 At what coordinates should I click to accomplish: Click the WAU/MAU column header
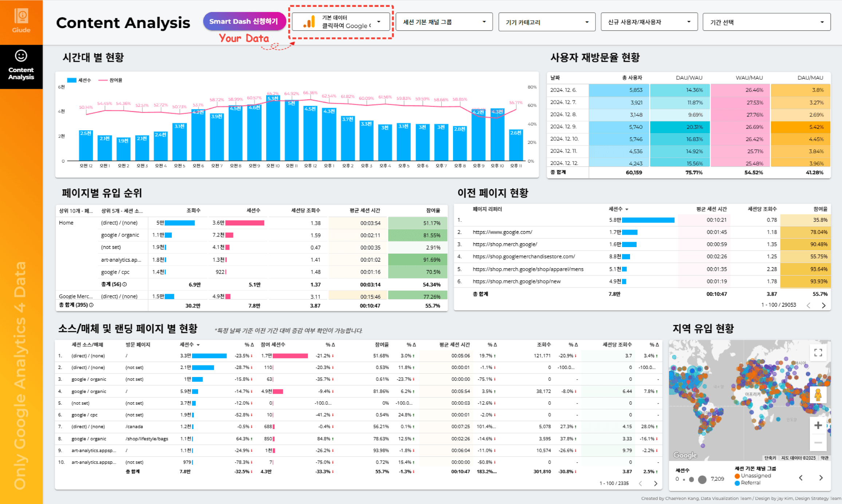point(749,78)
